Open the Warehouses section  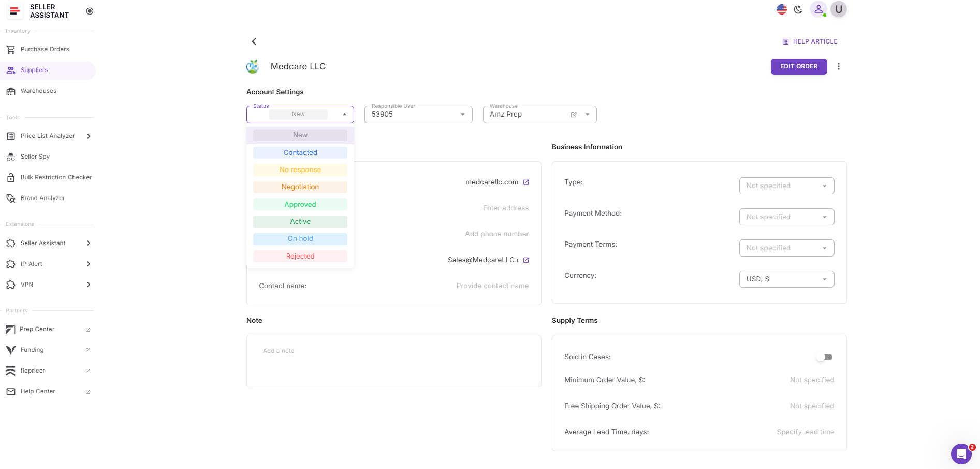(x=38, y=91)
